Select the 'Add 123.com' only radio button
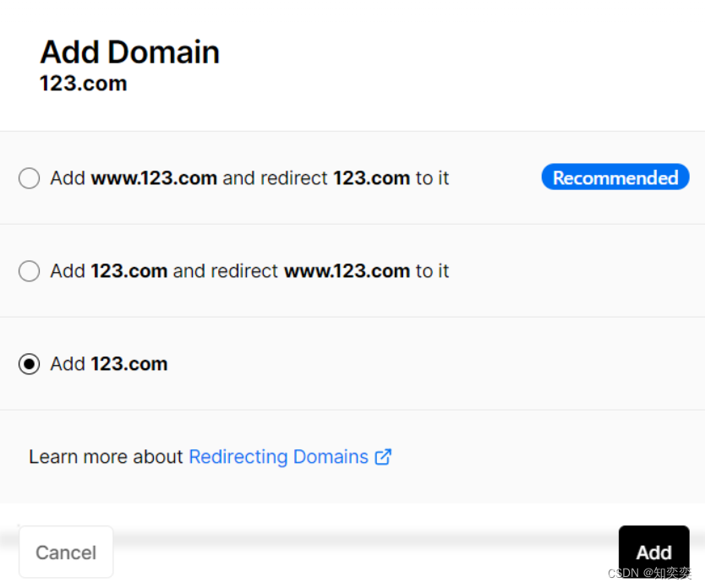Image resolution: width=705 pixels, height=588 pixels. click(x=29, y=364)
